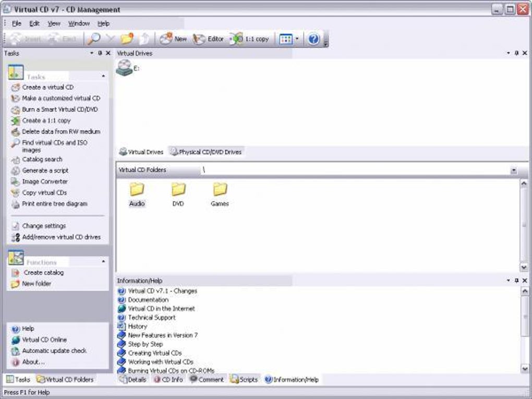The width and height of the screenshot is (532, 399).
Task: Switch to bottom Tasks tab
Action: 18,379
